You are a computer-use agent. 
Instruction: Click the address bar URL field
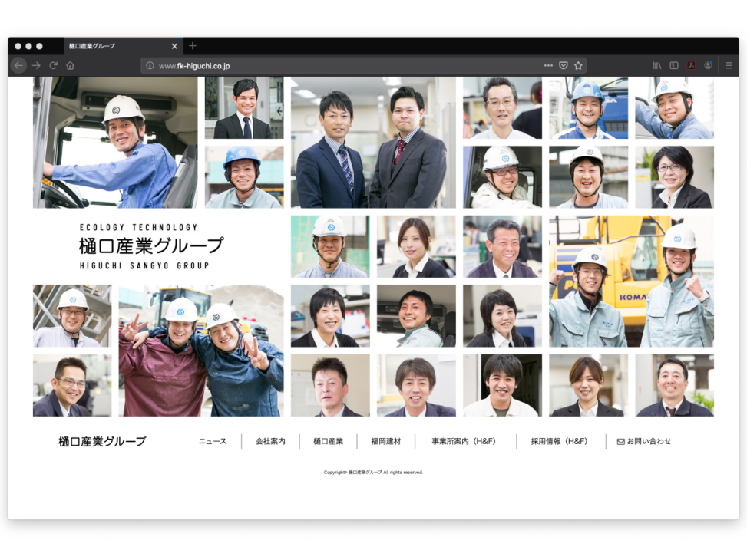click(345, 66)
